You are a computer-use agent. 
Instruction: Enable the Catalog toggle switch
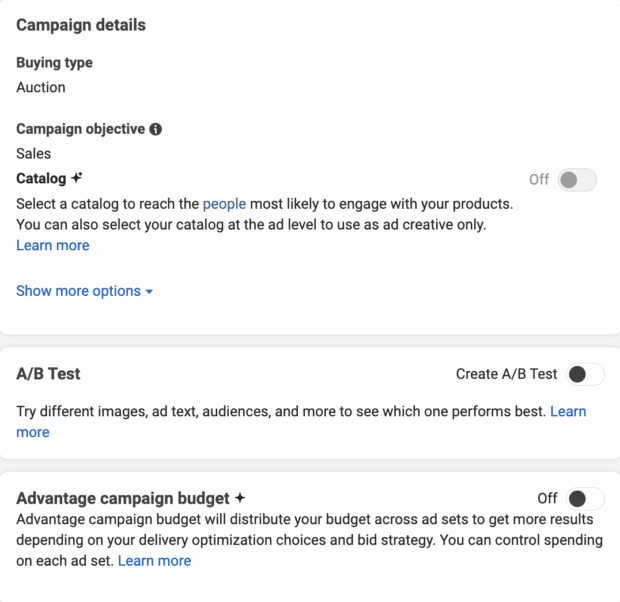[x=577, y=180]
